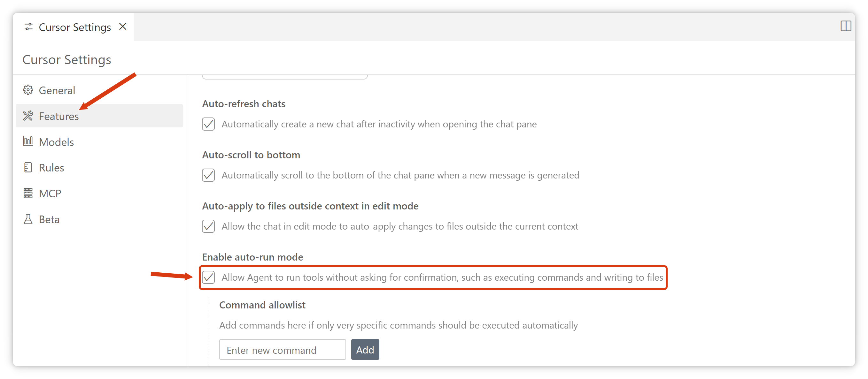The height and width of the screenshot is (379, 868).
Task: Click the MCP server icon
Action: coord(28,193)
